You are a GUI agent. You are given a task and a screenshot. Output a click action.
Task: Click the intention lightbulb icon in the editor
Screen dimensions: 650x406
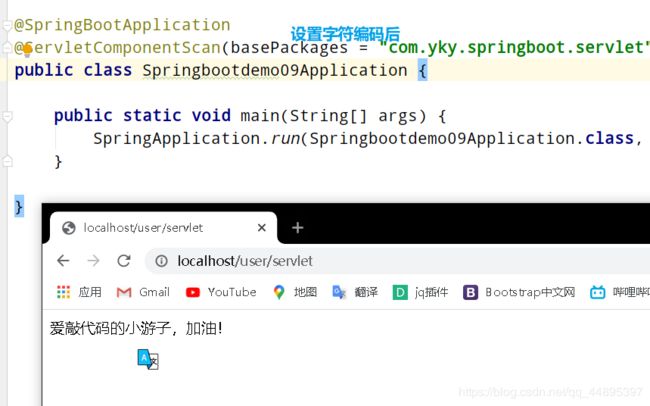coord(27,50)
